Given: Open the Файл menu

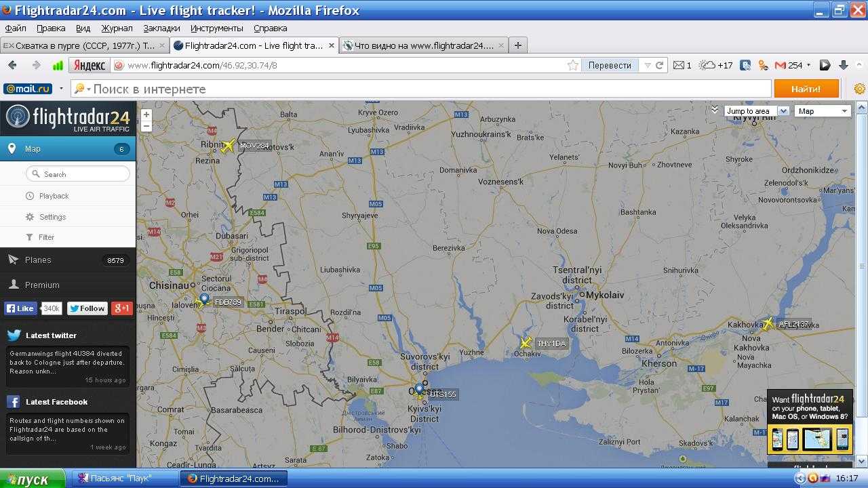Looking at the screenshot, I should point(16,28).
